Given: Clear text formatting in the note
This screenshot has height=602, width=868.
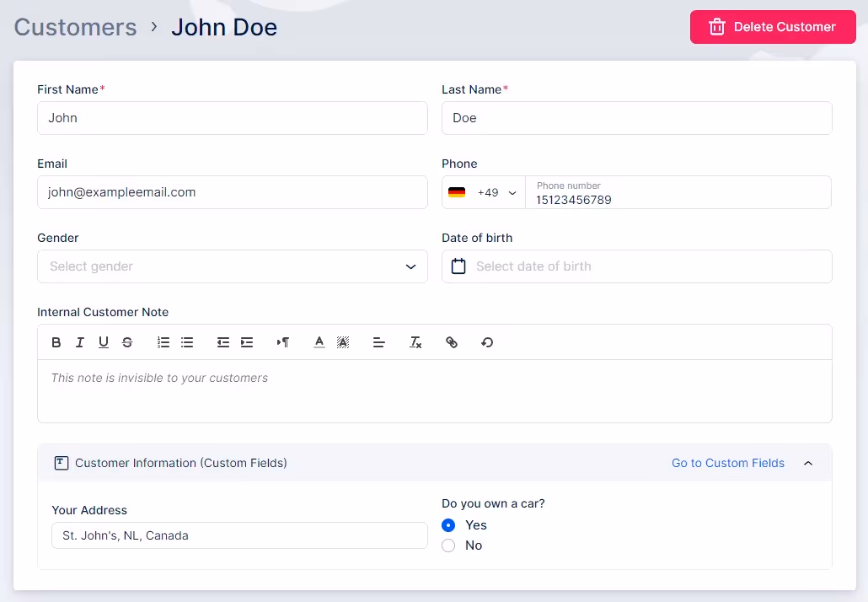Looking at the screenshot, I should pyautogui.click(x=415, y=342).
